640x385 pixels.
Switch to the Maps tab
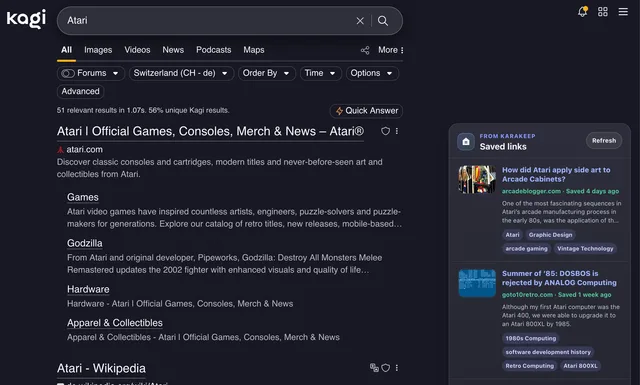click(254, 50)
